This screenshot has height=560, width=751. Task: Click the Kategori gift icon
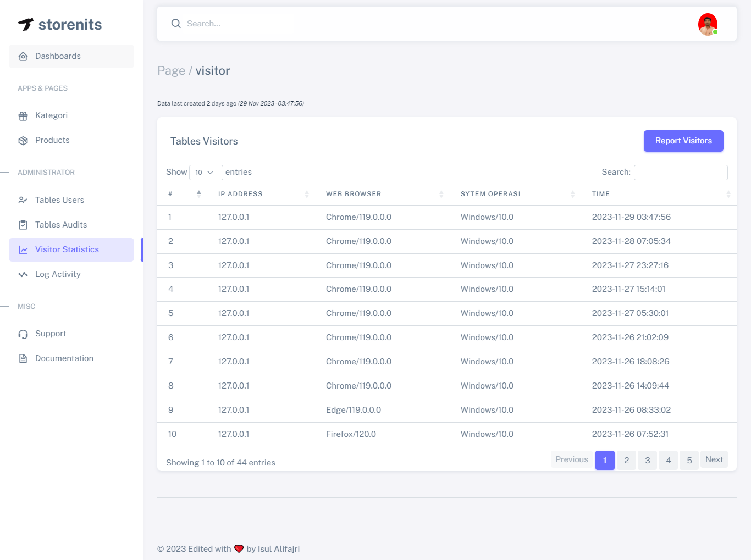[23, 116]
